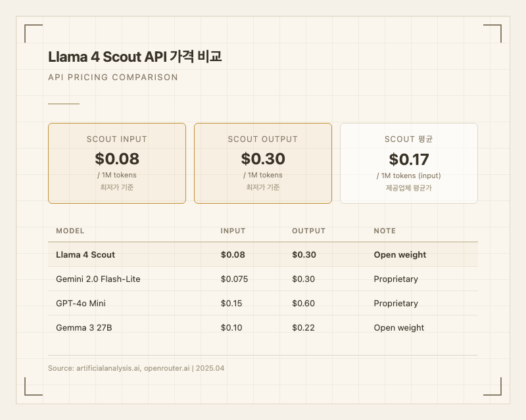Image resolution: width=526 pixels, height=420 pixels.
Task: Select the NOTE column header
Action: point(385,231)
